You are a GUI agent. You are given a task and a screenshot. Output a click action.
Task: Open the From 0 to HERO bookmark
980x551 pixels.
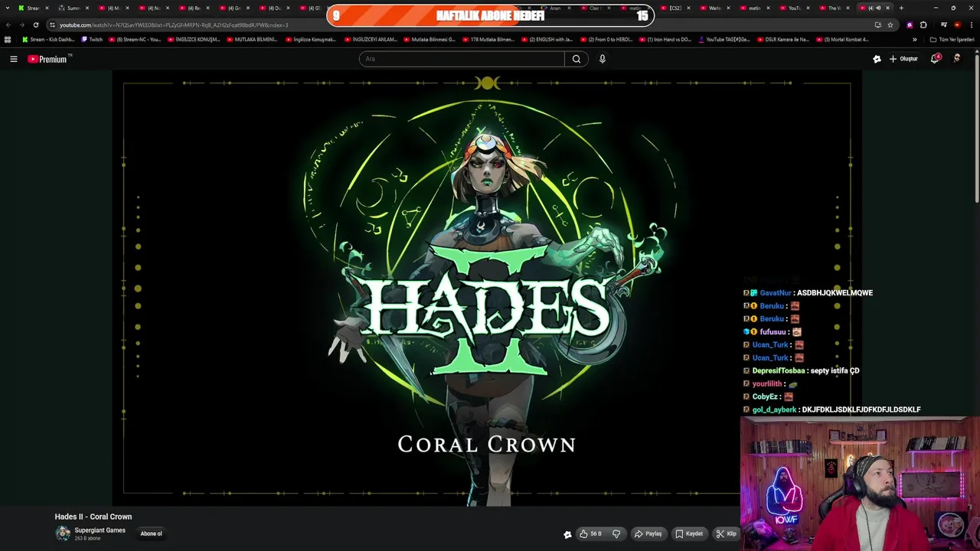(x=606, y=39)
